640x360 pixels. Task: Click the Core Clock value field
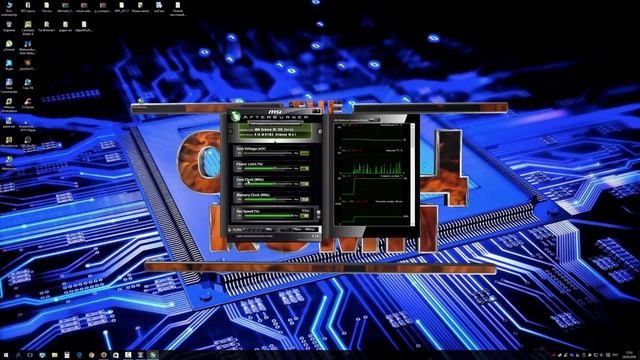[x=304, y=184]
